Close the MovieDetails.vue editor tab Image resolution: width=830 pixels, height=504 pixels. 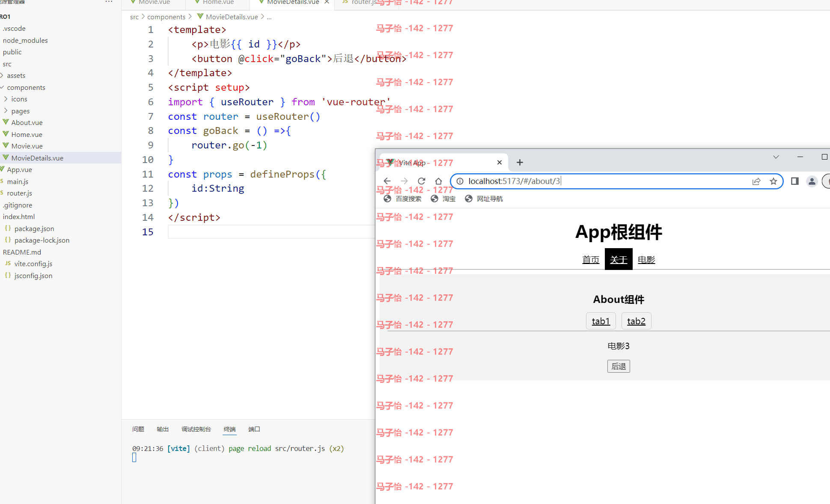point(327,2)
